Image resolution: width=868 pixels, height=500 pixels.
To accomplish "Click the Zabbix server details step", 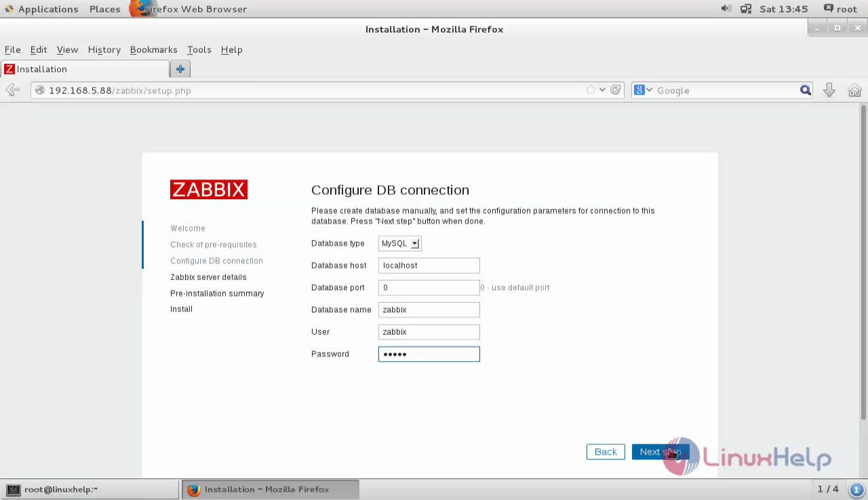I will [x=208, y=277].
